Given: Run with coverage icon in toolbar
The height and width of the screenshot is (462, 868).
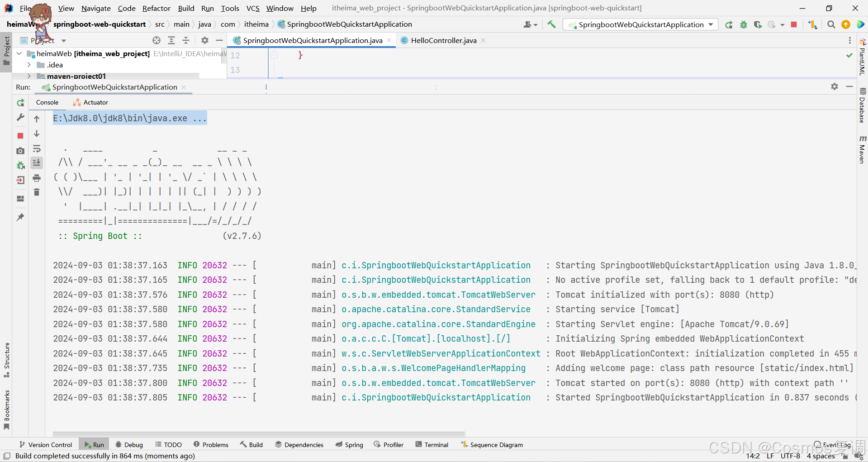Looking at the screenshot, I should coord(758,24).
